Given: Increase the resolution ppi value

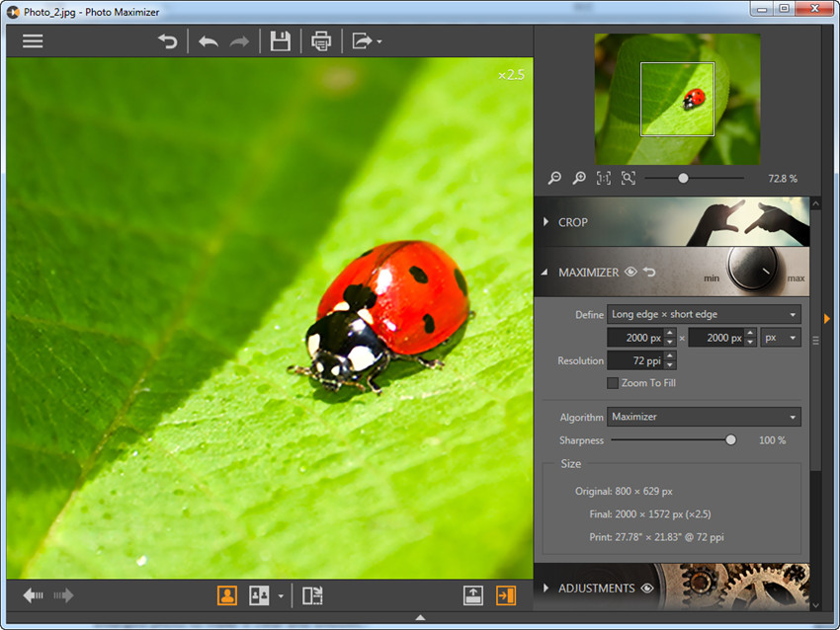Looking at the screenshot, I should tap(670, 355).
